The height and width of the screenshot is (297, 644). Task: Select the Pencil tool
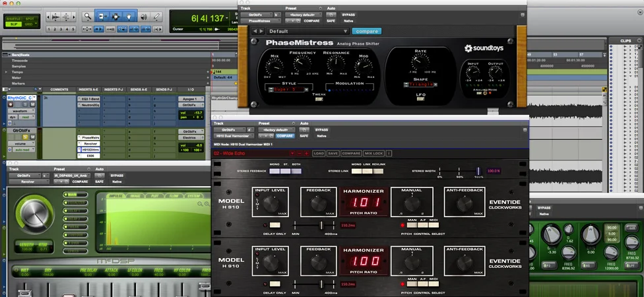[156, 17]
